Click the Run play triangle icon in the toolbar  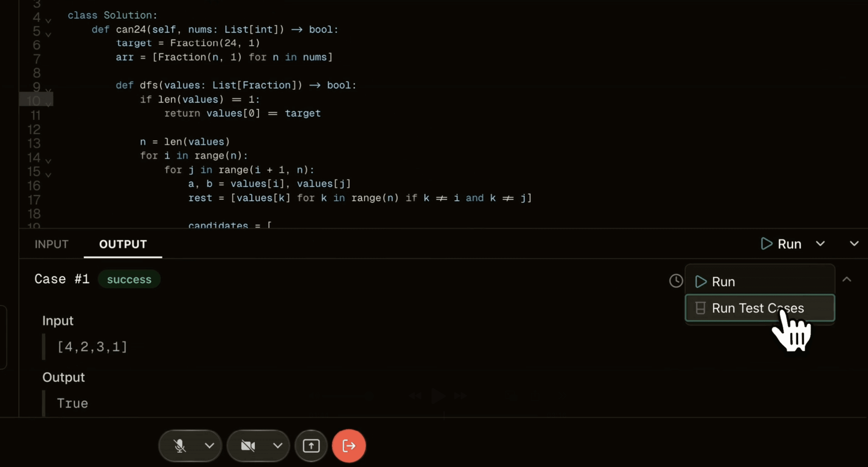click(766, 244)
